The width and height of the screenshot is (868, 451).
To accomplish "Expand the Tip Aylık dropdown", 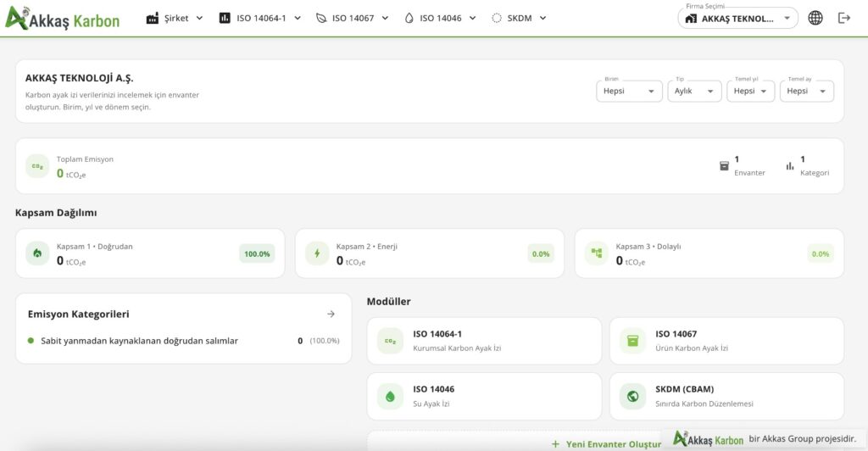I will (694, 91).
